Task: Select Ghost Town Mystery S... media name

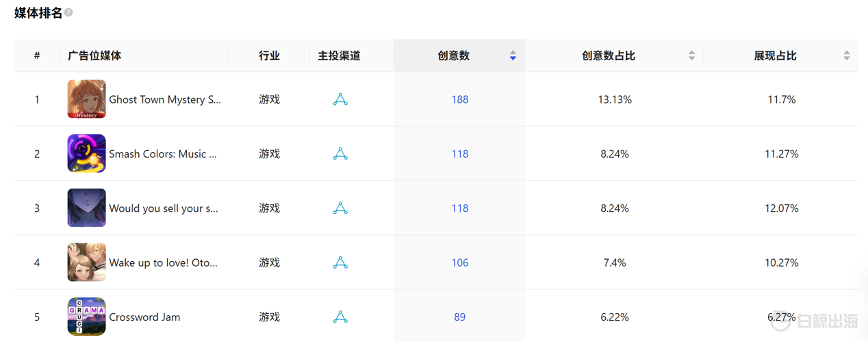Action: [165, 99]
